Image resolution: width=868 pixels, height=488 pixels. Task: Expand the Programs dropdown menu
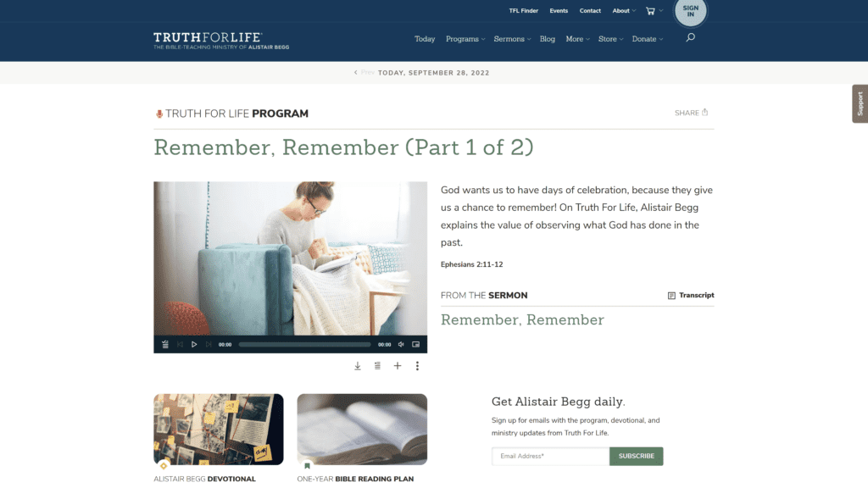[x=465, y=39]
